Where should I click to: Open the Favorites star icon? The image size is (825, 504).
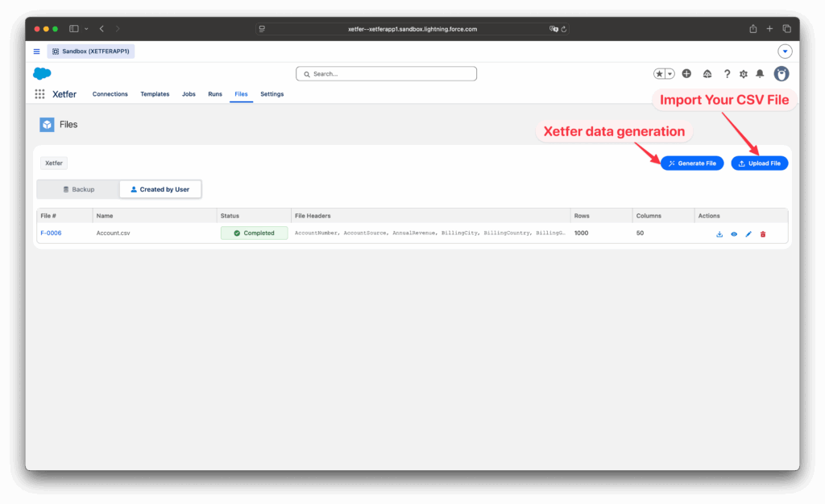[659, 74]
